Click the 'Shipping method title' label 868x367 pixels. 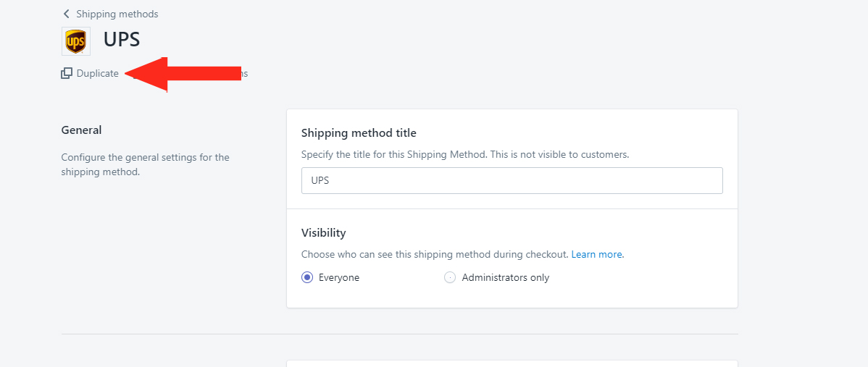pos(359,133)
